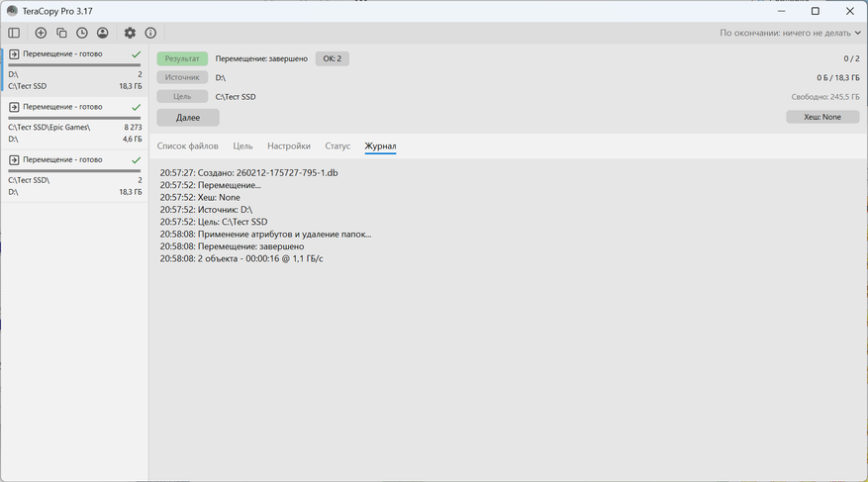868x482 pixels.
Task: Click green checkmark of first task
Action: (137, 54)
